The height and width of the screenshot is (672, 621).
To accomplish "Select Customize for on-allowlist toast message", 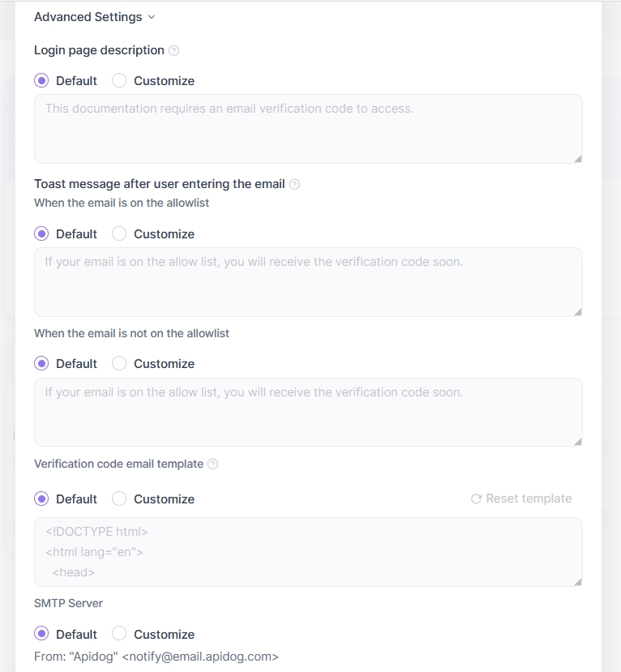I will coord(119,234).
